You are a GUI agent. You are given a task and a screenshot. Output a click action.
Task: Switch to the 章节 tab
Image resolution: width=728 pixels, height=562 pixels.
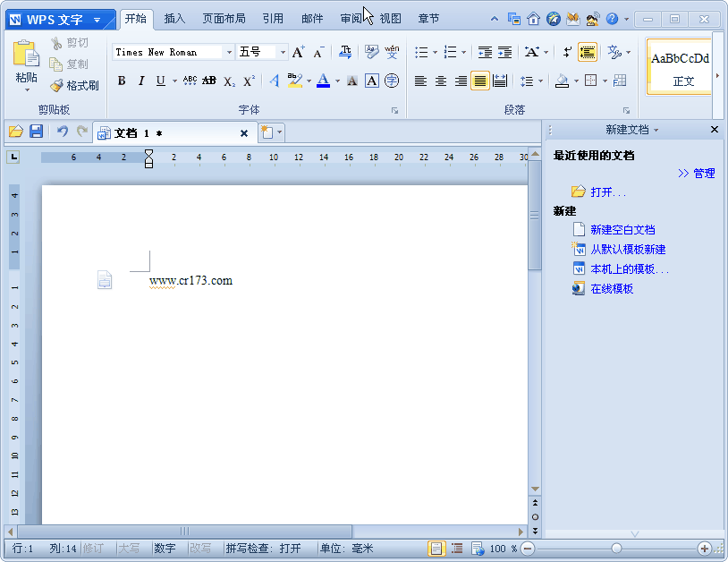click(x=428, y=19)
